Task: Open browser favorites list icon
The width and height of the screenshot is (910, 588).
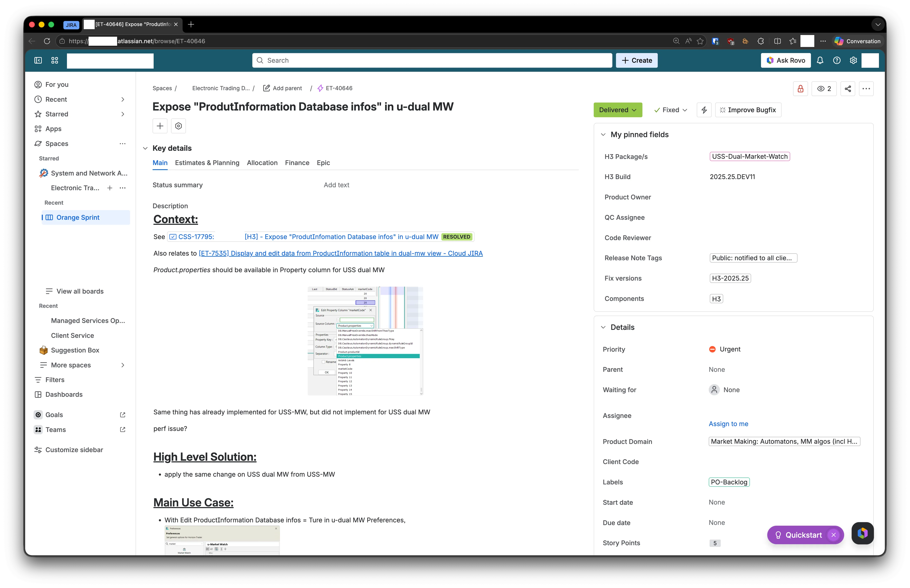Action: click(793, 41)
